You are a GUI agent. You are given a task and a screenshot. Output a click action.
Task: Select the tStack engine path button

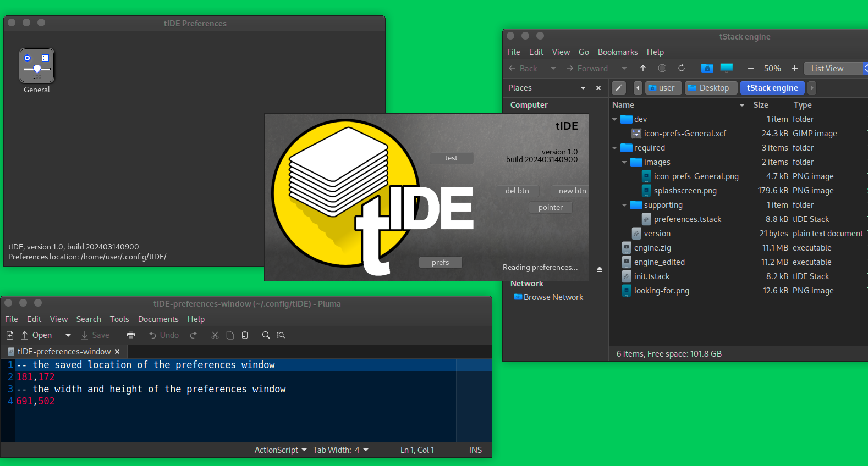(x=772, y=88)
